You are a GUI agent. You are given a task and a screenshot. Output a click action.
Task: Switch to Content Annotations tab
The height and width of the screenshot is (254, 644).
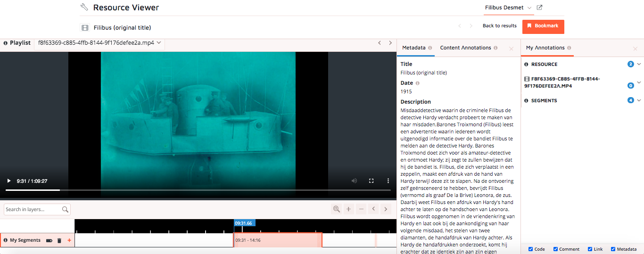point(465,48)
